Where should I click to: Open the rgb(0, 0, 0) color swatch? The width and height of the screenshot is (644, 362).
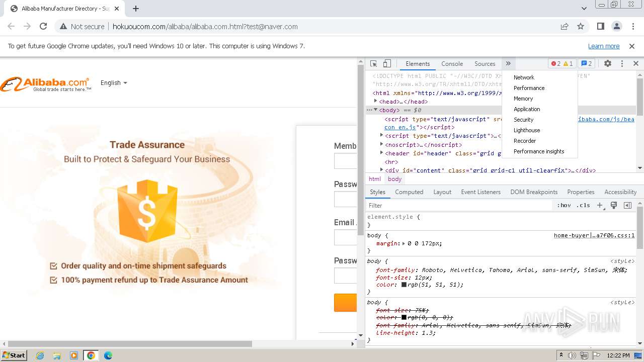tap(404, 317)
